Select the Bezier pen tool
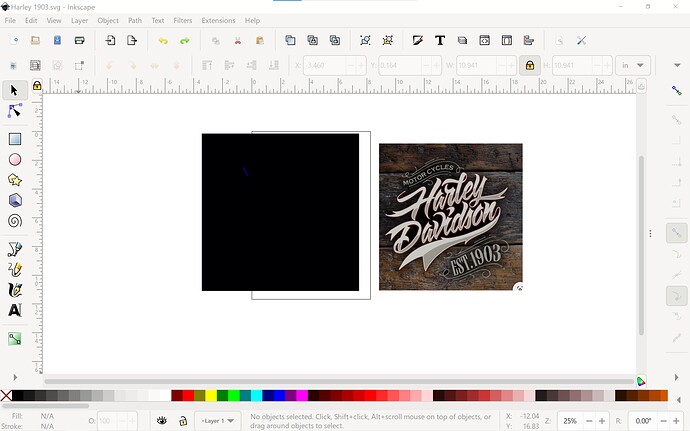Screen dimensions: 690x431 15,249
